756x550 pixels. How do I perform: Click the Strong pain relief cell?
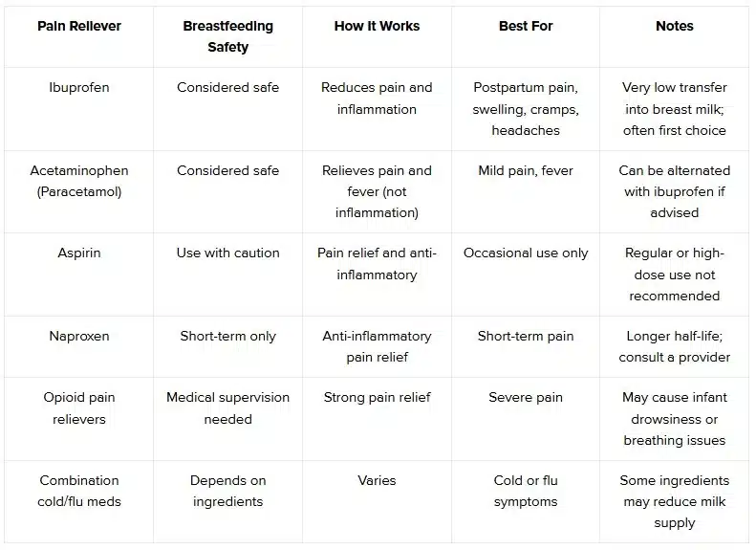377,397
